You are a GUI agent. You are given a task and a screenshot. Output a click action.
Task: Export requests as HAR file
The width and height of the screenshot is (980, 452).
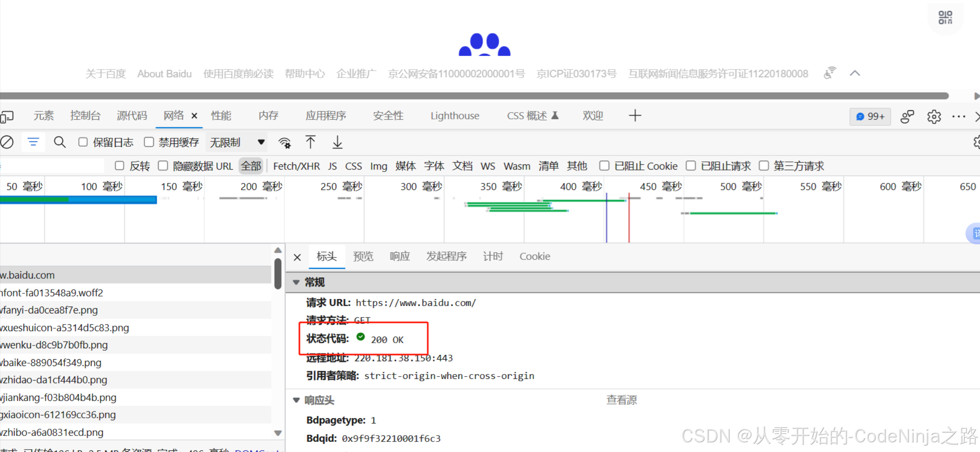point(337,142)
